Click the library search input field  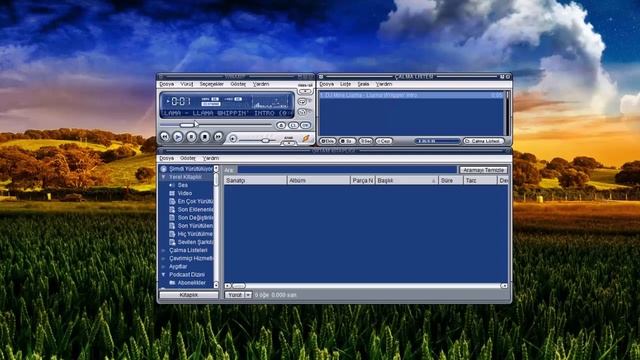click(347, 170)
